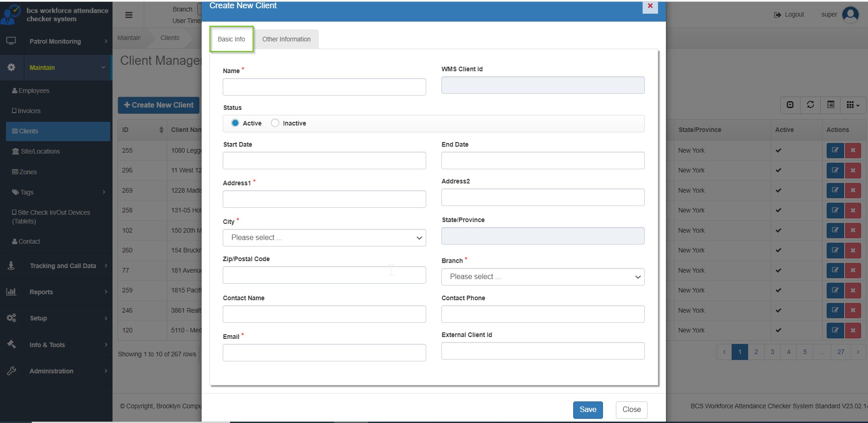Open the Branch dropdown in the form
The image size is (868, 423).
[x=542, y=277]
